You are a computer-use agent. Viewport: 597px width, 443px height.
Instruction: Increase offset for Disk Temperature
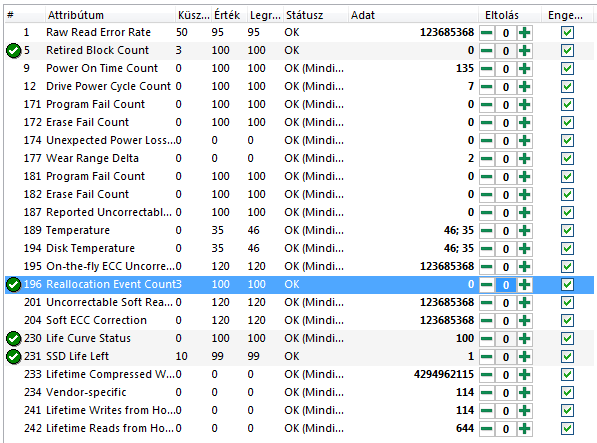(525, 249)
